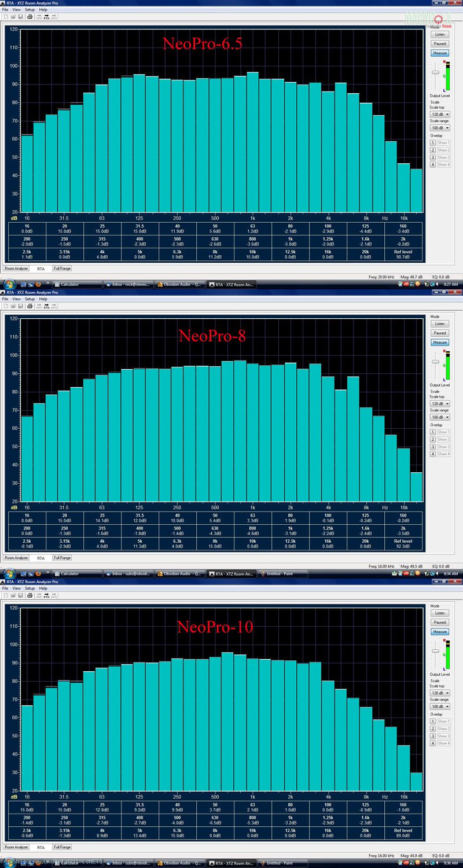Activate Listen mode in NeoPro-6.5 window
463x868 pixels.
click(440, 35)
